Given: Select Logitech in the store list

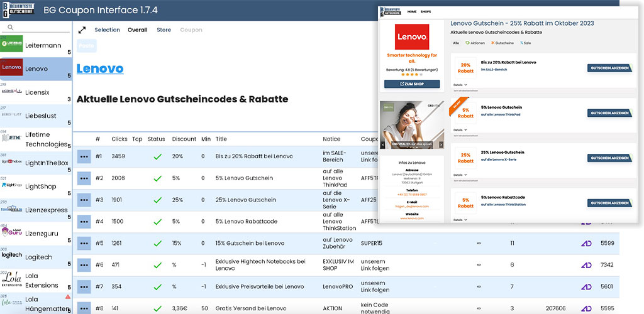Looking at the screenshot, I should click(x=36, y=257).
